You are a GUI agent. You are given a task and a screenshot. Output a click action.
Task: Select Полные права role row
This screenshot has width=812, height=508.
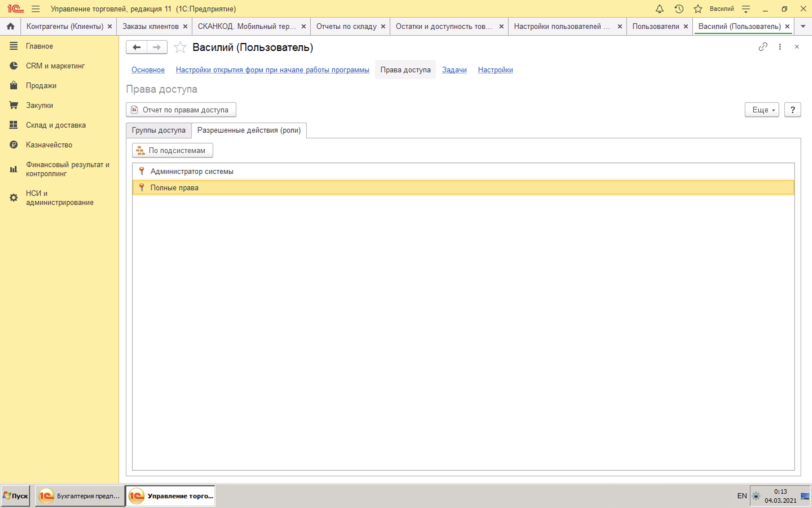pos(464,187)
